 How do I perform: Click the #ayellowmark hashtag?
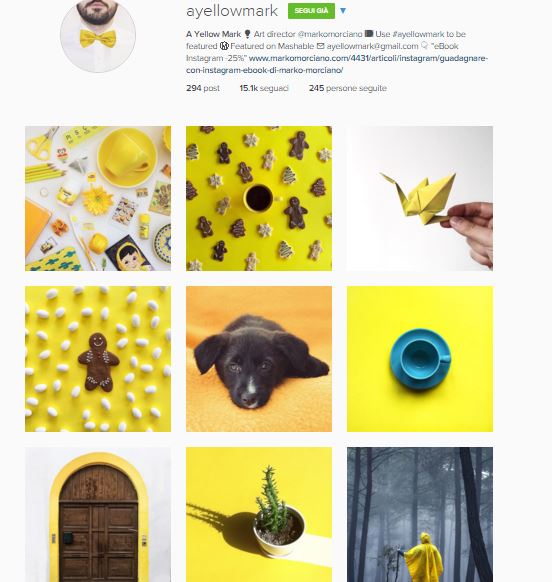tap(418, 34)
